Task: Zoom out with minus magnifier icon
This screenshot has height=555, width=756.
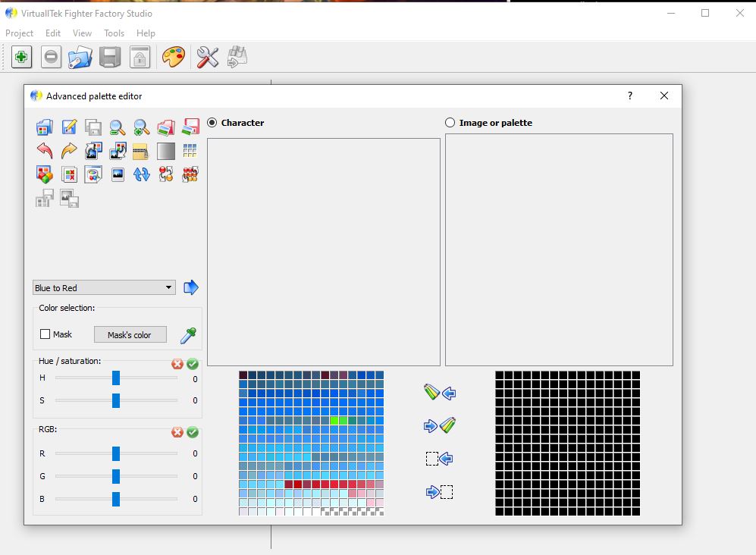Action: [x=118, y=127]
